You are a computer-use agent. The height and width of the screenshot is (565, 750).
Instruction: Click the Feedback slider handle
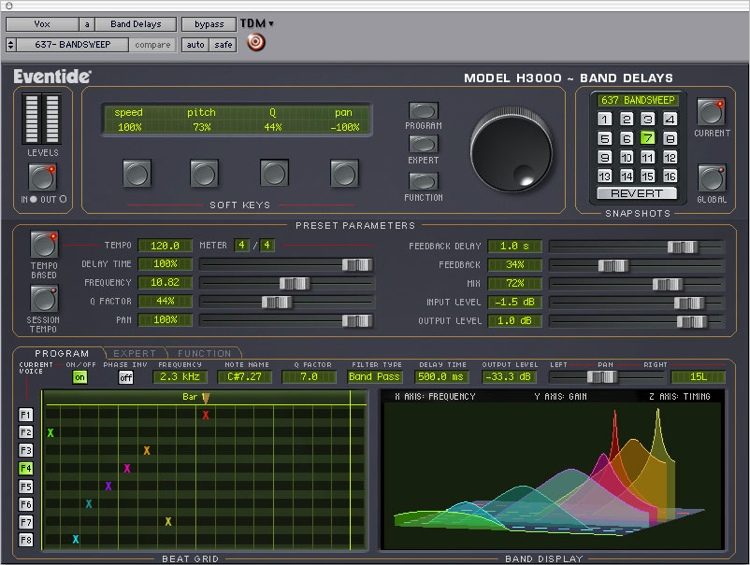[x=612, y=265]
